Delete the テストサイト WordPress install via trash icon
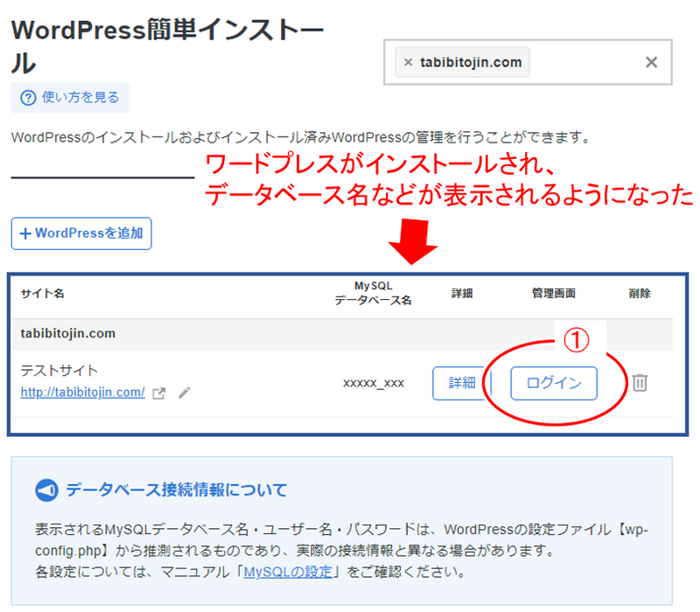Screen dimensions: 700x612 pos(640,383)
